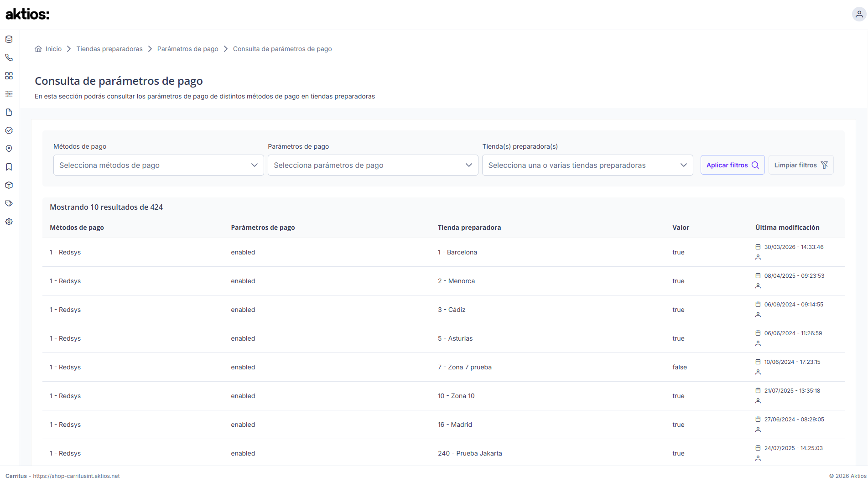The image size is (868, 482).
Task: Expand the Métodos de pago dropdown
Action: (x=159, y=165)
